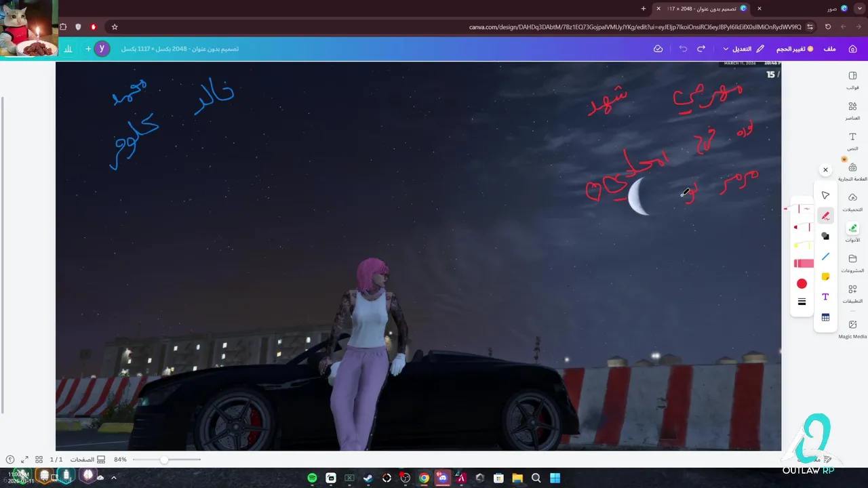Show hidden system tray icons
This screenshot has height=488, width=868.
[x=113, y=478]
